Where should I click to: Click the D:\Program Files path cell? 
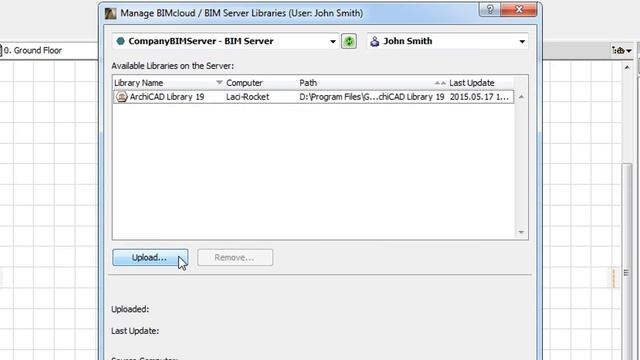pyautogui.click(x=371, y=97)
